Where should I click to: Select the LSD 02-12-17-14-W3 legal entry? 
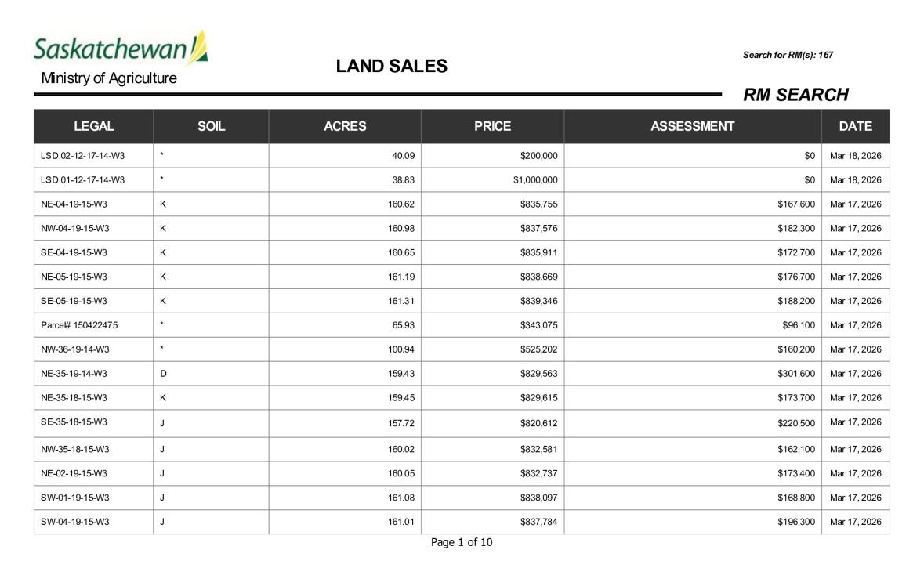pyautogui.click(x=82, y=156)
